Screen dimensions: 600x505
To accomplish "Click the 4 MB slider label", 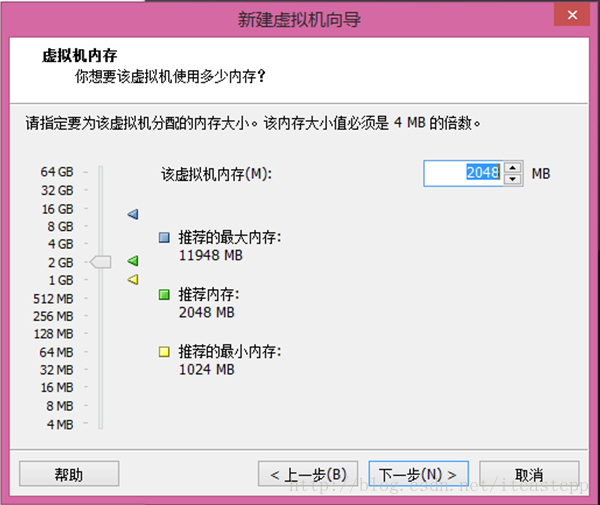I will [x=60, y=424].
